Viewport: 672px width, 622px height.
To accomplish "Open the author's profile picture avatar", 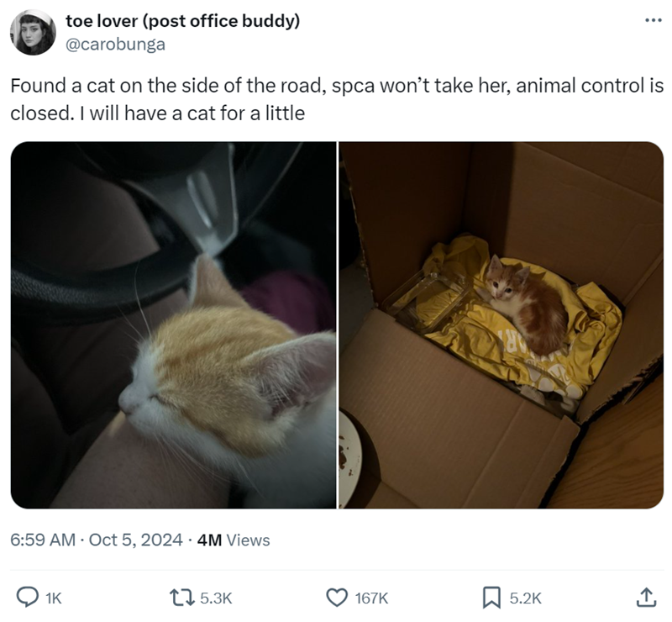I will [x=33, y=33].
